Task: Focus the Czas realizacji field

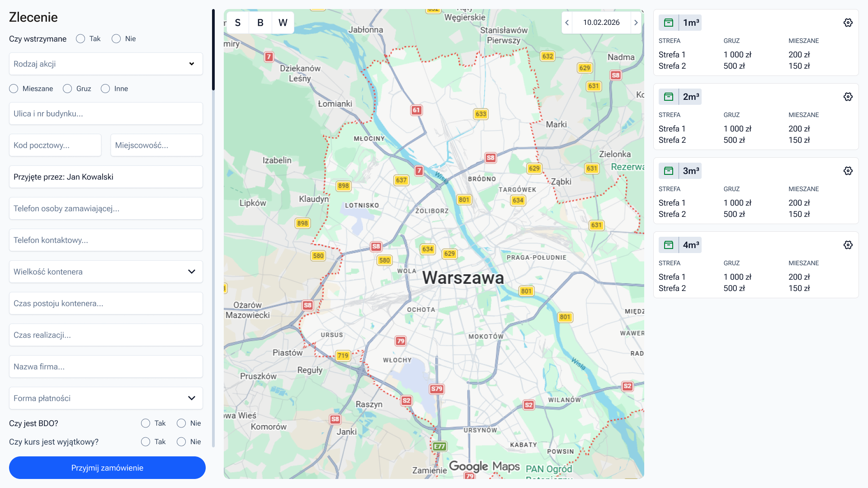Action: tap(106, 335)
